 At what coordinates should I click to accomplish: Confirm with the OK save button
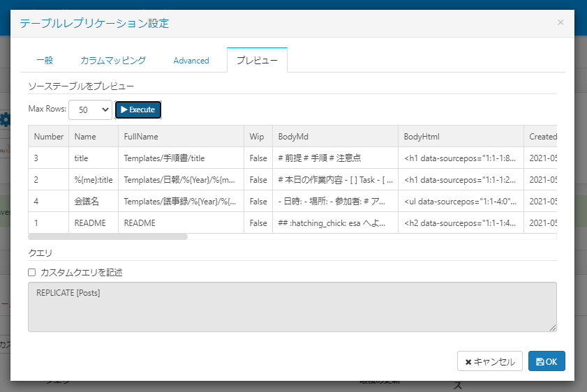point(547,361)
